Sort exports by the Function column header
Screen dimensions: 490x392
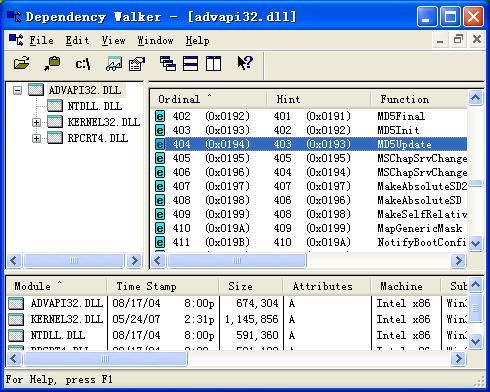tap(419, 99)
